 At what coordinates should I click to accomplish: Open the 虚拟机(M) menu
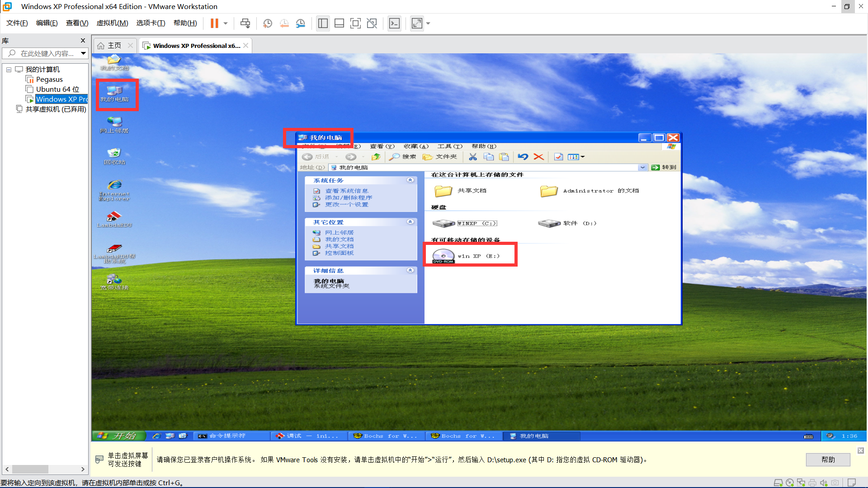(x=112, y=23)
